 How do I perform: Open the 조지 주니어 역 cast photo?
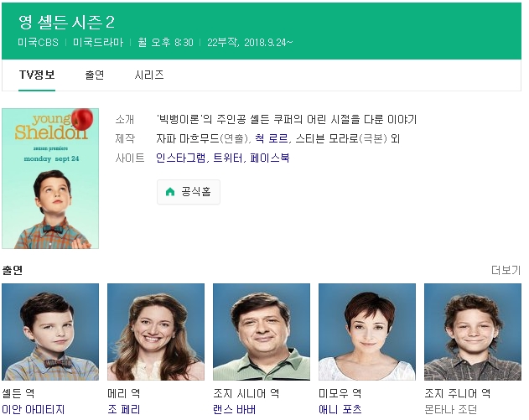click(473, 332)
